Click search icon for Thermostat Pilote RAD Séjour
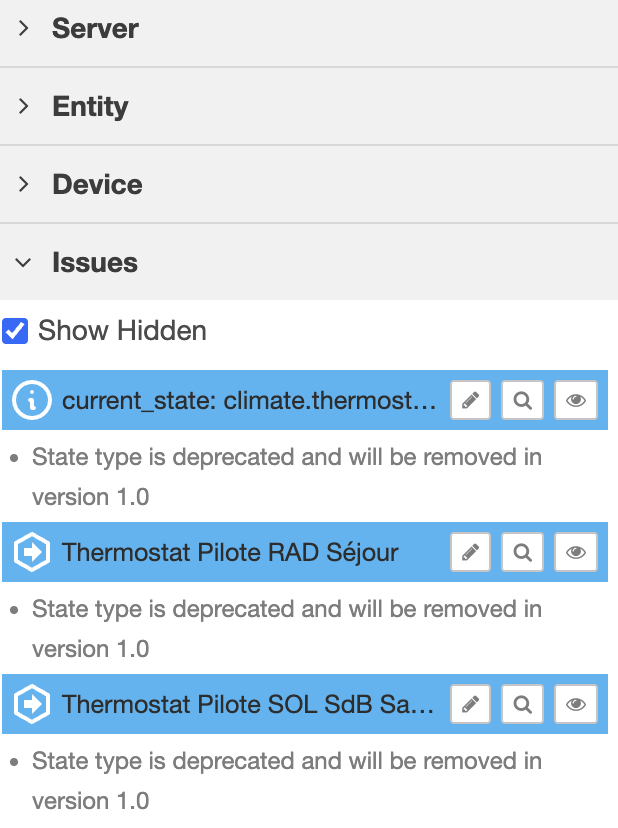618x828 pixels. pos(522,552)
